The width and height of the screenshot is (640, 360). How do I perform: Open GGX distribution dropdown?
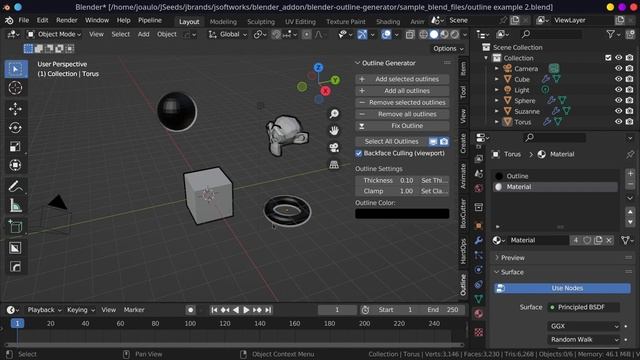(x=584, y=326)
